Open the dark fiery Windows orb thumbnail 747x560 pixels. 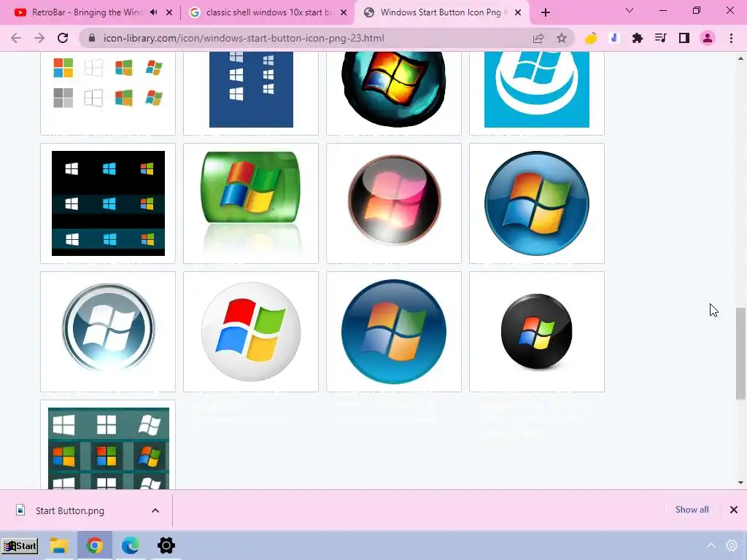tap(394, 90)
